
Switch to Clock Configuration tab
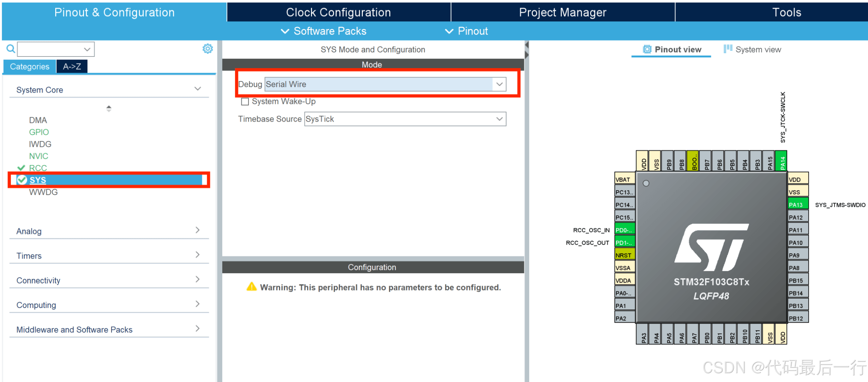point(338,12)
